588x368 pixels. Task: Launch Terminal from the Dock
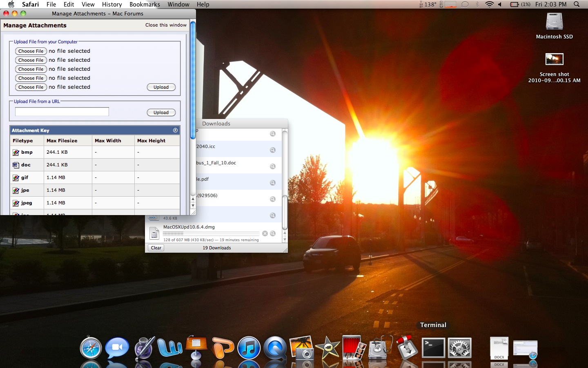[433, 348]
